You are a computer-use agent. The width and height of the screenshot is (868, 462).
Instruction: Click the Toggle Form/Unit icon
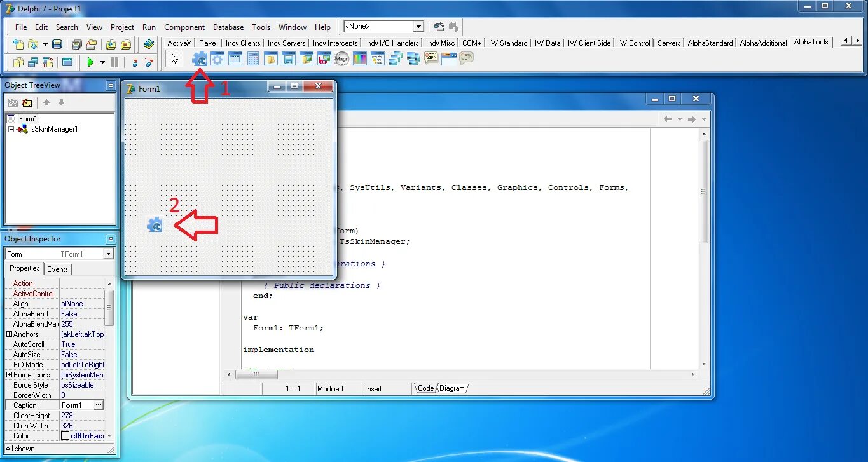tap(48, 62)
